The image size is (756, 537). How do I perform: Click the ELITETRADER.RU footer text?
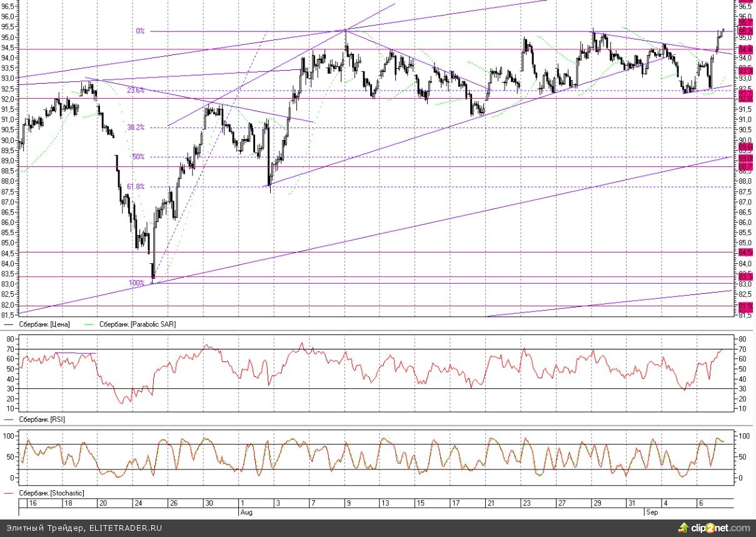pyautogui.click(x=125, y=528)
